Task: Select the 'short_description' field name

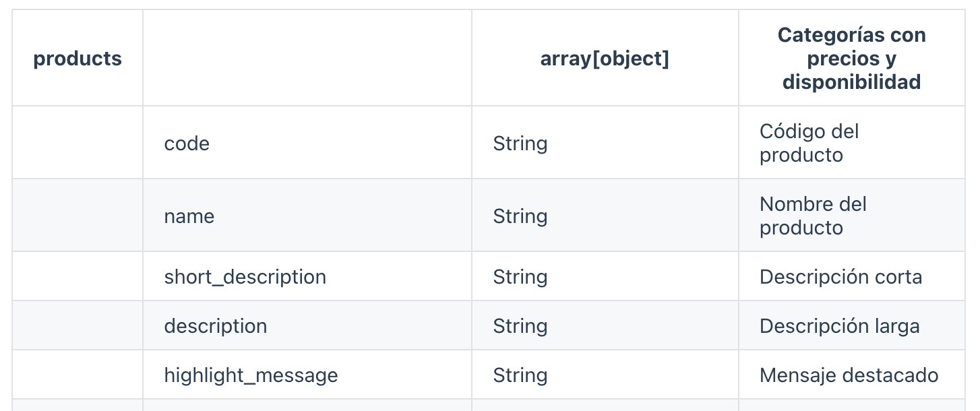Action: click(x=245, y=277)
